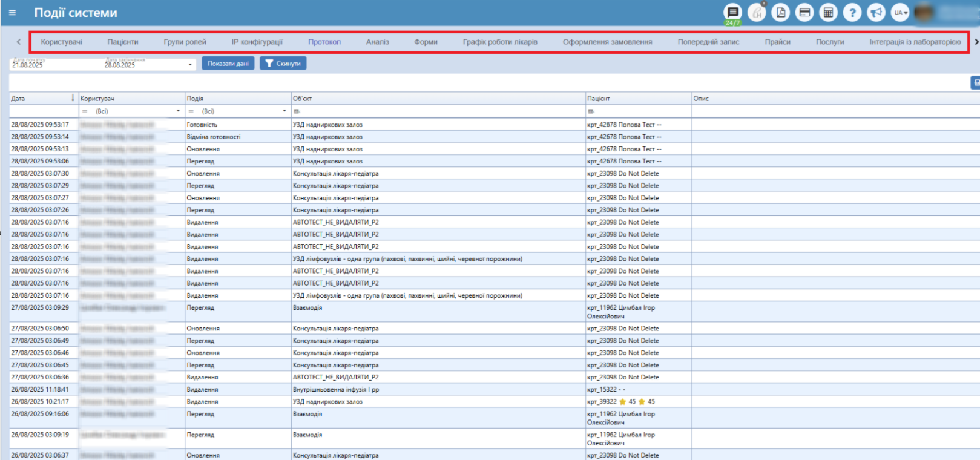Click the Опис column header
This screenshot has height=460, width=980.
[x=836, y=98]
